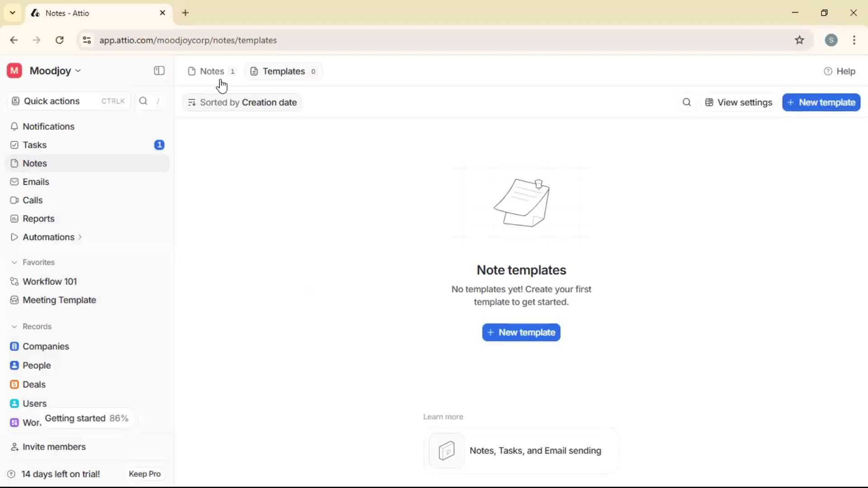This screenshot has height=488, width=868.
Task: Select Emails in the sidebar
Action: (x=36, y=182)
